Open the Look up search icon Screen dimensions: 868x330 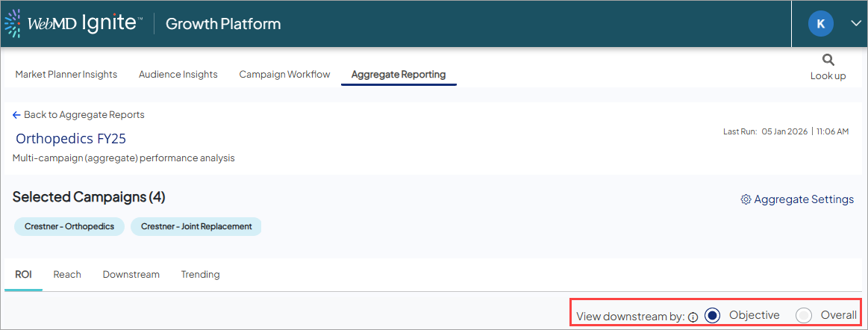click(x=828, y=60)
